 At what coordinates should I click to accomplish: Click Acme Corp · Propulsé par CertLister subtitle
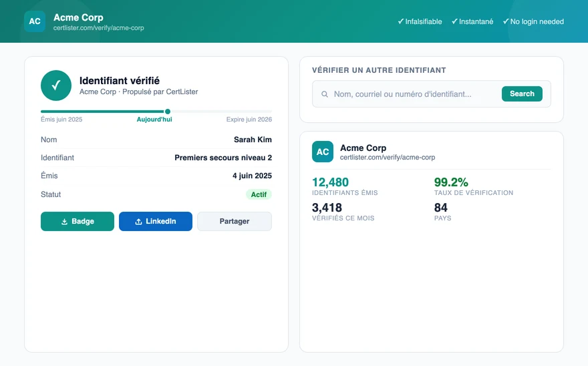(139, 91)
